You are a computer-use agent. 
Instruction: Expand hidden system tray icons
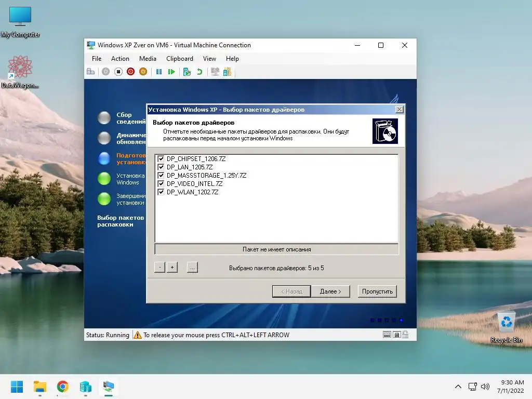point(458,387)
